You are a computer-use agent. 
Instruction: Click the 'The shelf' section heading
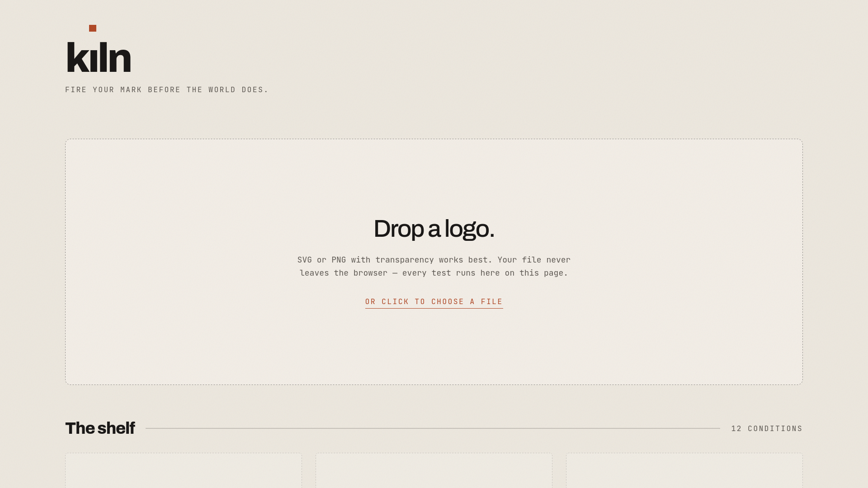(x=100, y=428)
